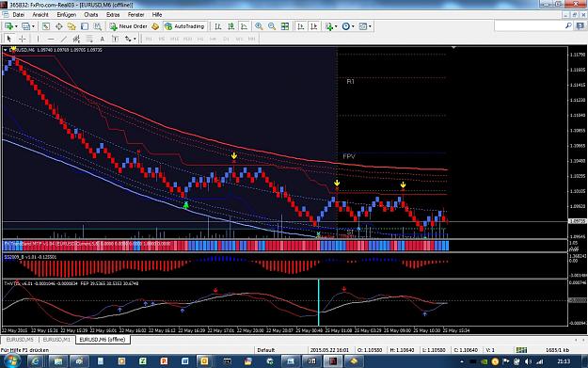The image size is (588, 368).
Task: Click the connection status bars indicator
Action: [521, 350]
